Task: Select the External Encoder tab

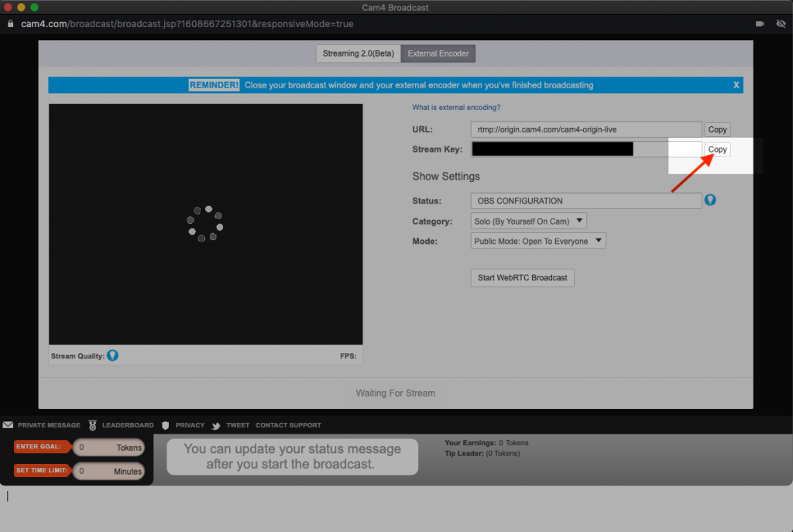Action: 438,53
